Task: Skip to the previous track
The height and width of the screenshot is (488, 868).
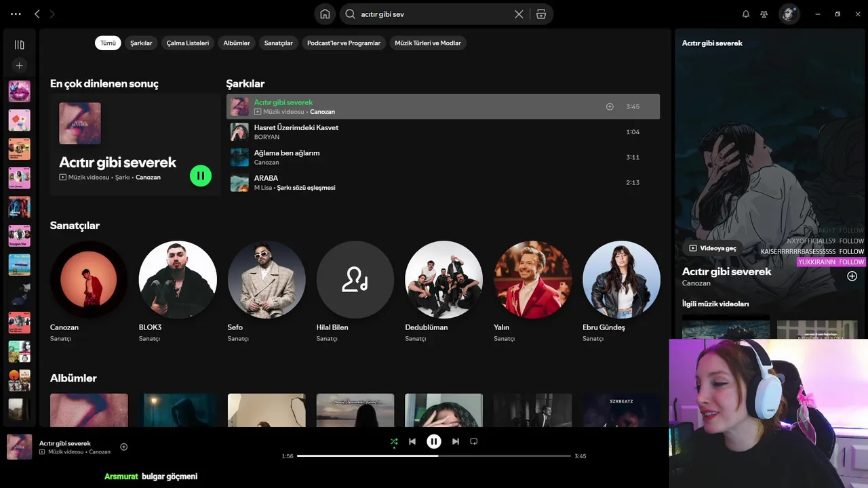Action: (412, 441)
